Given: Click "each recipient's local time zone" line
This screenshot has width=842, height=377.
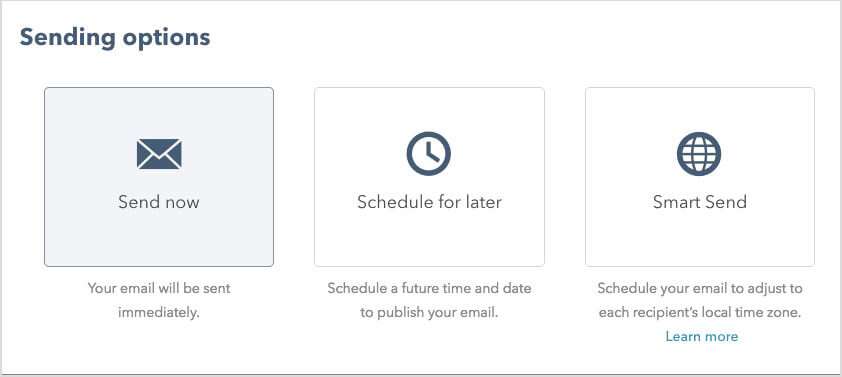Looking at the screenshot, I should [700, 313].
